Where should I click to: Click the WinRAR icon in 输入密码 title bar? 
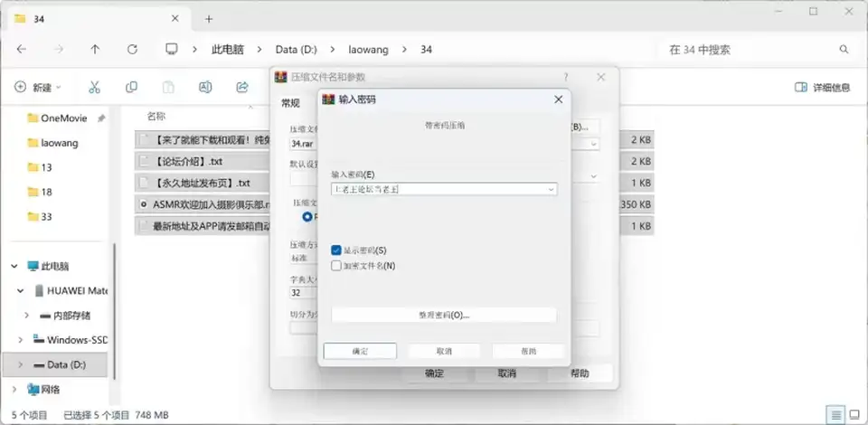[x=329, y=99]
